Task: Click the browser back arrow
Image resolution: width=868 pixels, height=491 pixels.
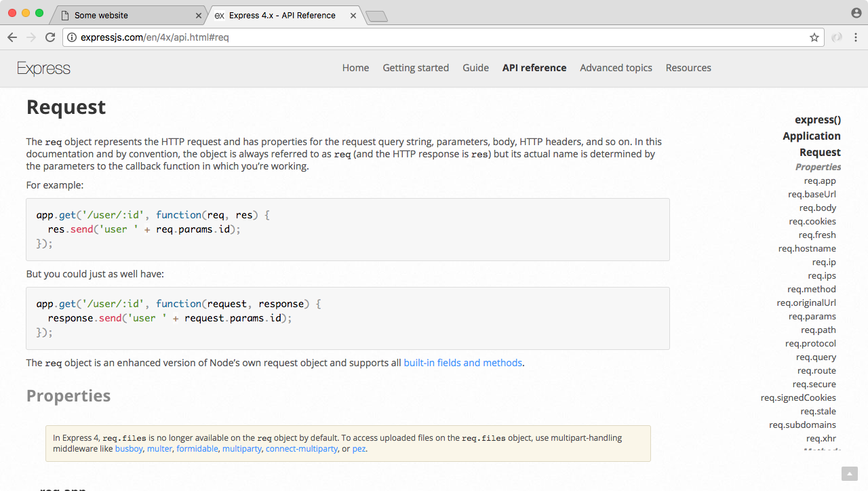Action: coord(12,38)
